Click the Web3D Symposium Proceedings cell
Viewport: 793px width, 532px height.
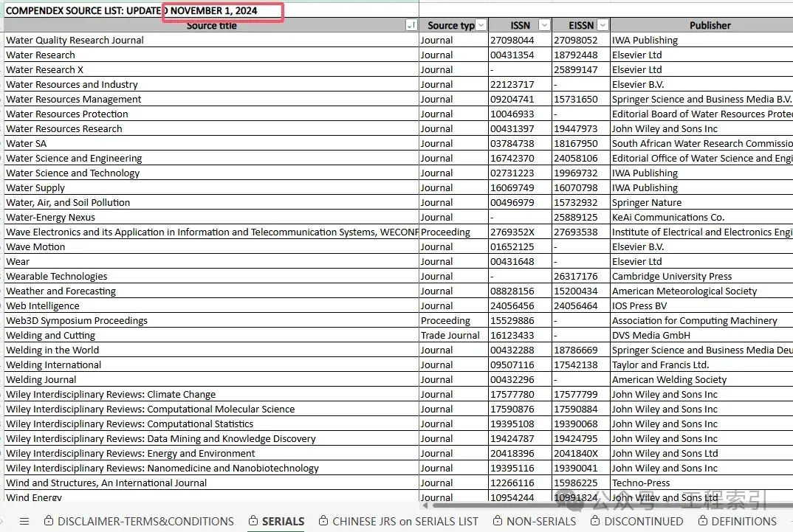pyautogui.click(x=211, y=321)
